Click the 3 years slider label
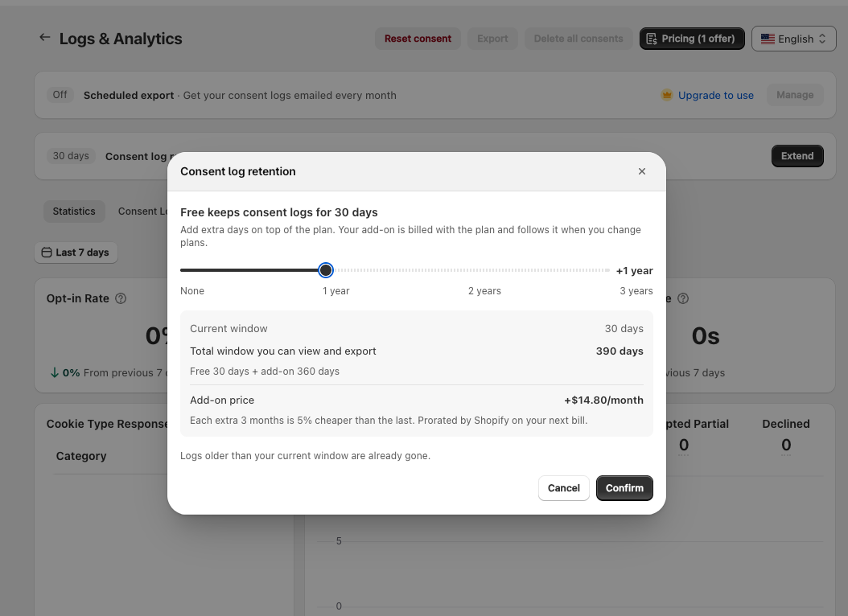 point(636,290)
